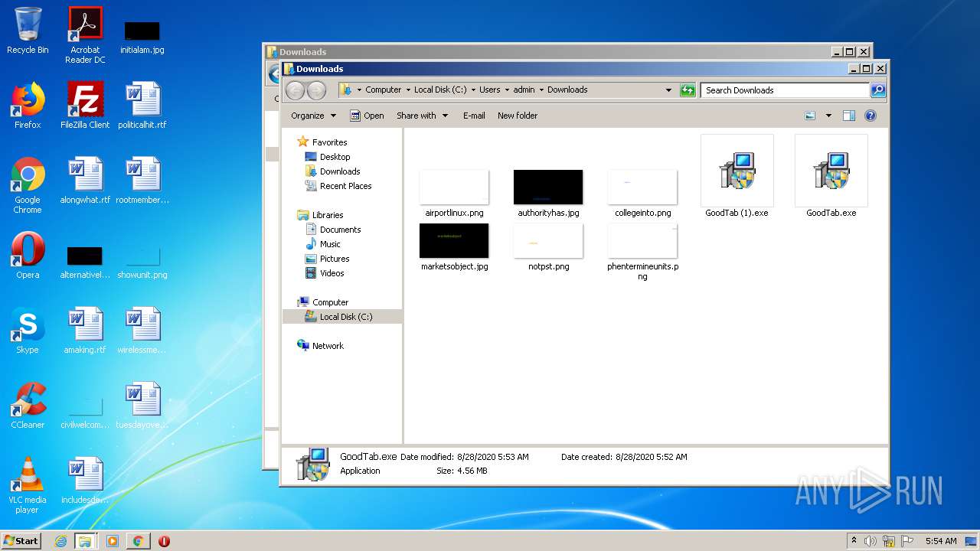This screenshot has height=551, width=980.
Task: Open the Share with dropdown
Action: pos(422,116)
